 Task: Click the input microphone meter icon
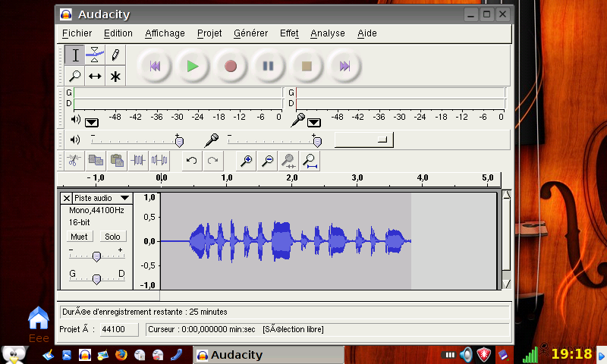point(297,120)
